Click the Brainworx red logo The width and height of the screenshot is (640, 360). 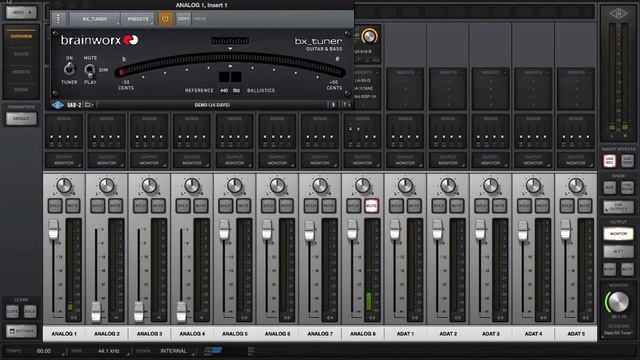(x=131, y=40)
